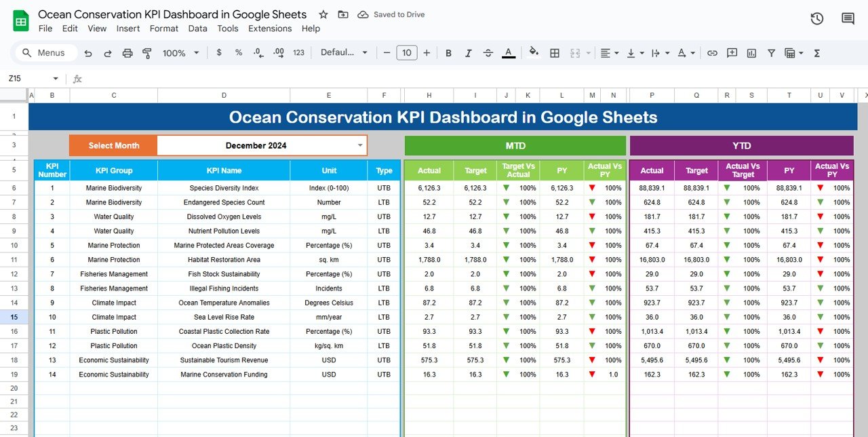Click the undo arrow icon
Viewport: 868px width, 437px height.
[x=88, y=53]
